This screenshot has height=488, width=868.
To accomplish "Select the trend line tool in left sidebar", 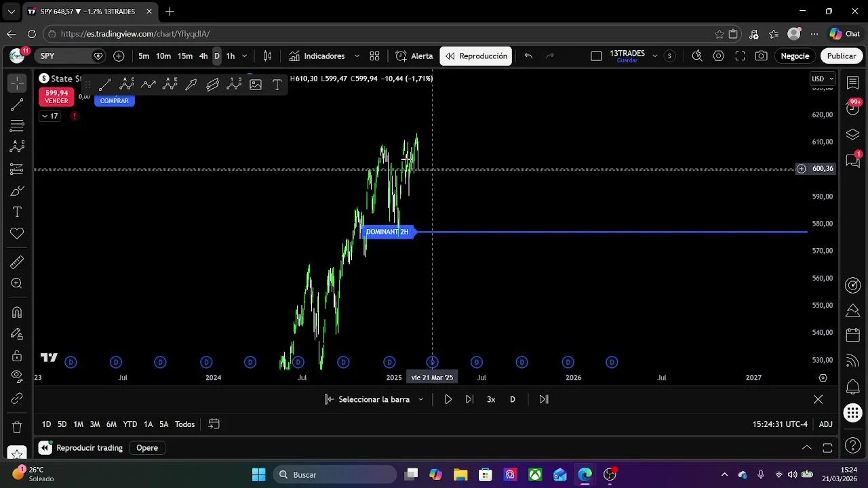I will pos(17,104).
